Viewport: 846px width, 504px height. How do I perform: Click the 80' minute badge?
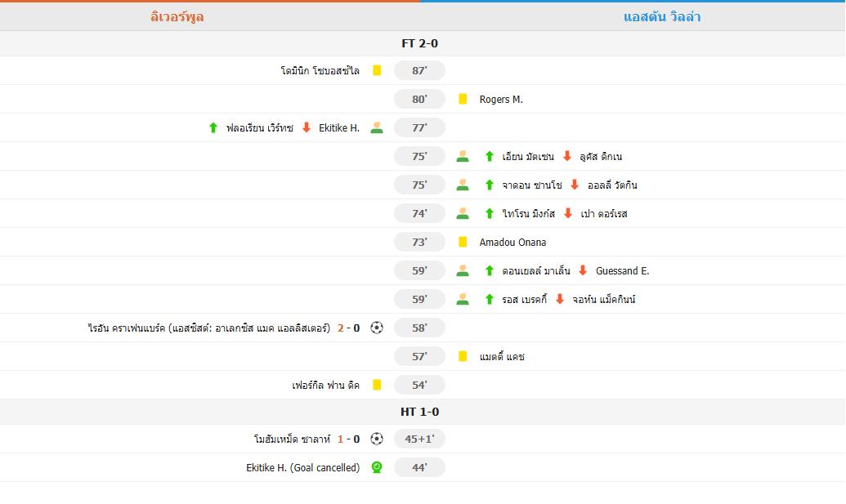419,99
